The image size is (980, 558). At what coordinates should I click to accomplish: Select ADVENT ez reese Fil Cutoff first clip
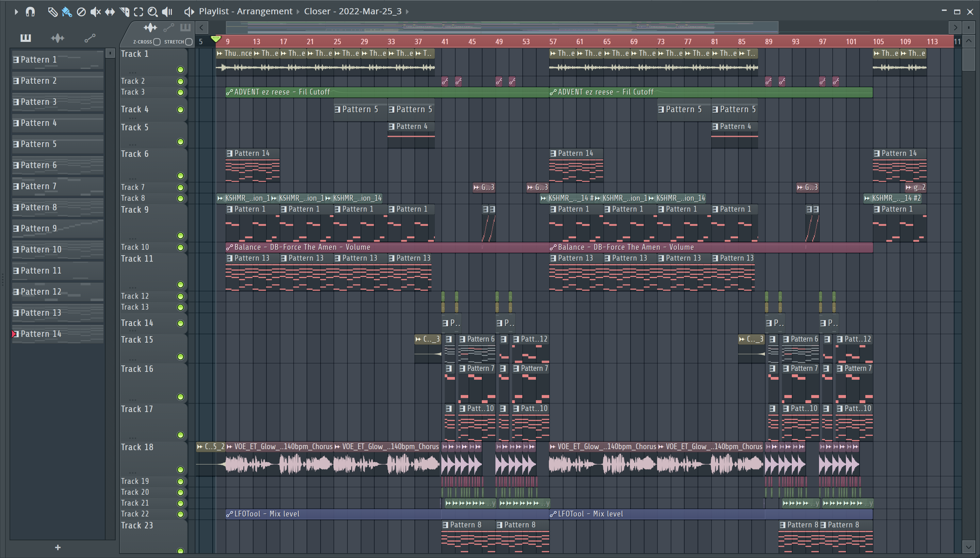pyautogui.click(x=387, y=92)
